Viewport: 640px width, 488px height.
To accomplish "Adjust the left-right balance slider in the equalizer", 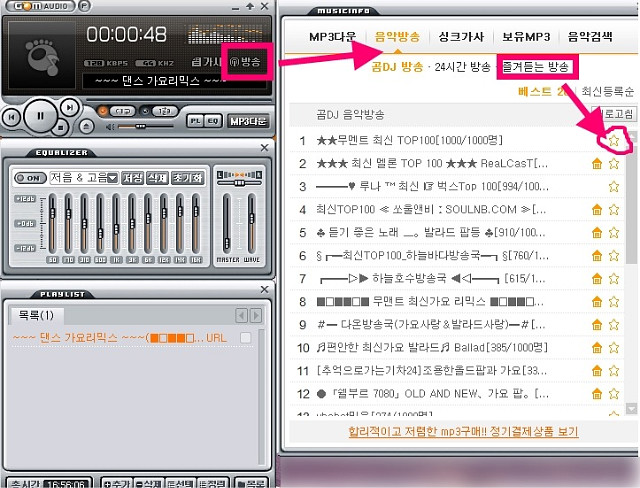I will 239,183.
